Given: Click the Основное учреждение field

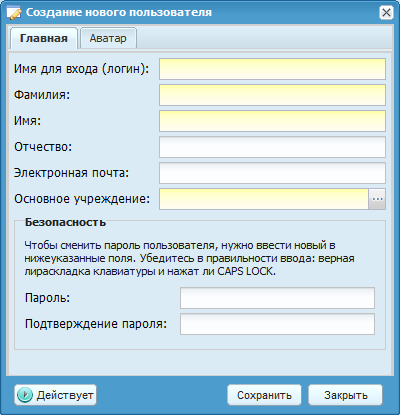Looking at the screenshot, I should 264,199.
